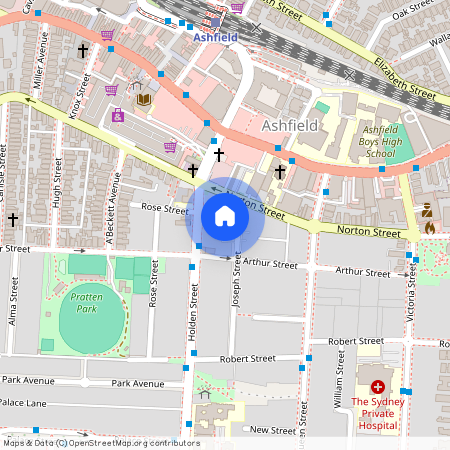Select the Elizabeth Street road label
Screen dimensions: 450x450
coord(405,79)
